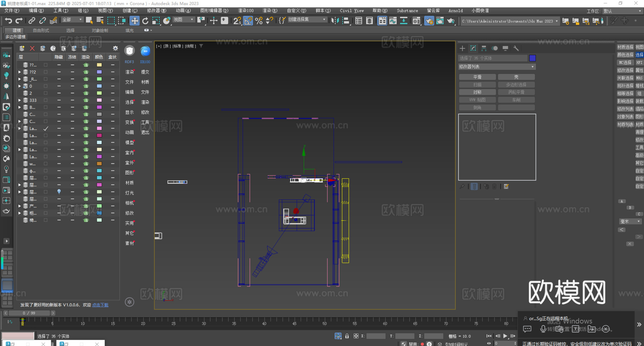Toggle render teapot for layer 333
Image resolution: width=644 pixels, height=346 pixels.
point(86,100)
